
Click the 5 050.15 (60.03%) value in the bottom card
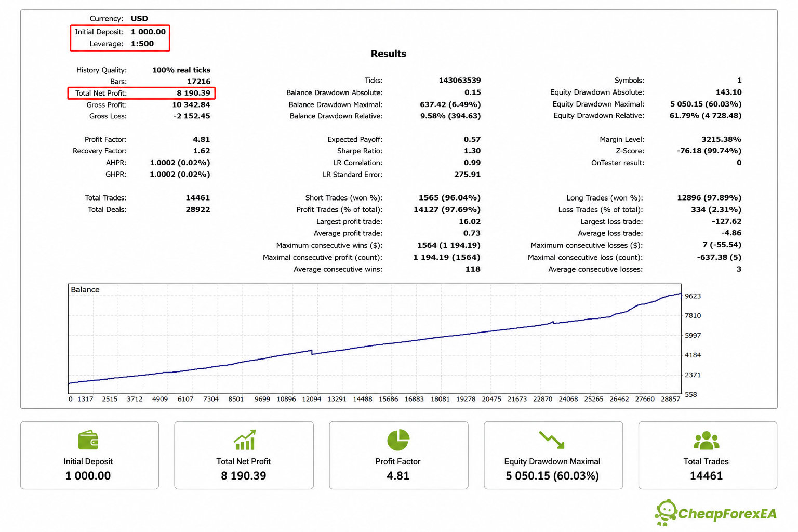(552, 476)
